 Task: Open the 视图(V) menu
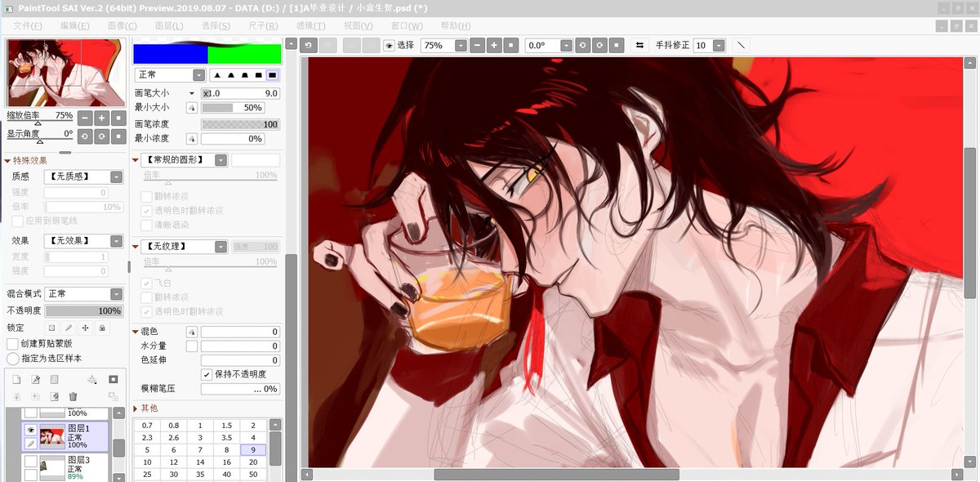point(359,26)
